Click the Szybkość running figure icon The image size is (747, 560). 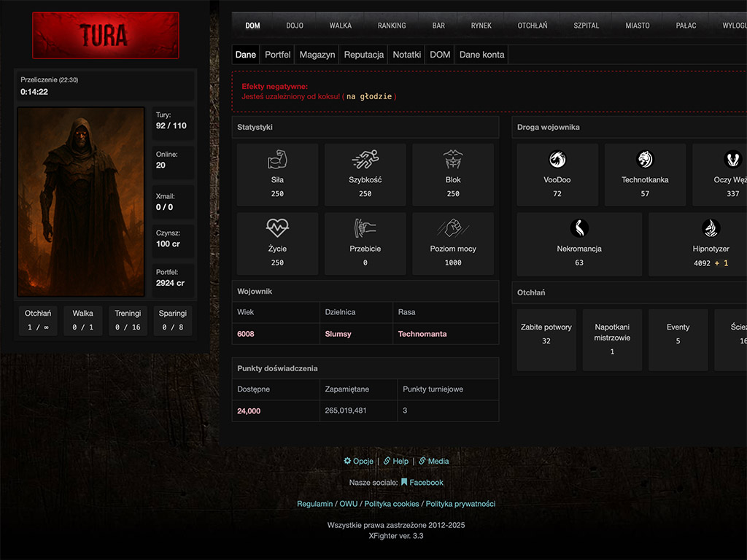365,159
